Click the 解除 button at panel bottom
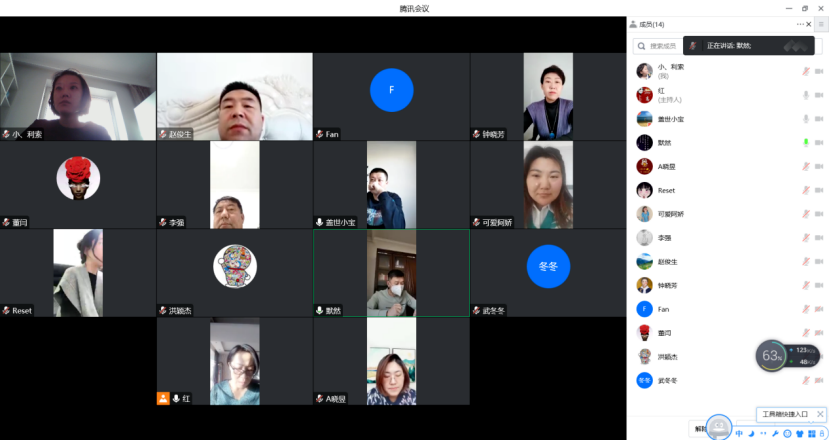 click(x=699, y=429)
